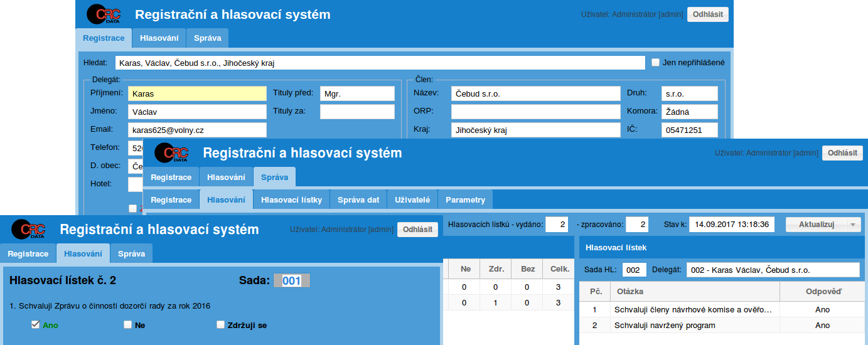
Task: Click CRC Data logo in the Hlasovací lístek č. 2 window
Action: 28,230
